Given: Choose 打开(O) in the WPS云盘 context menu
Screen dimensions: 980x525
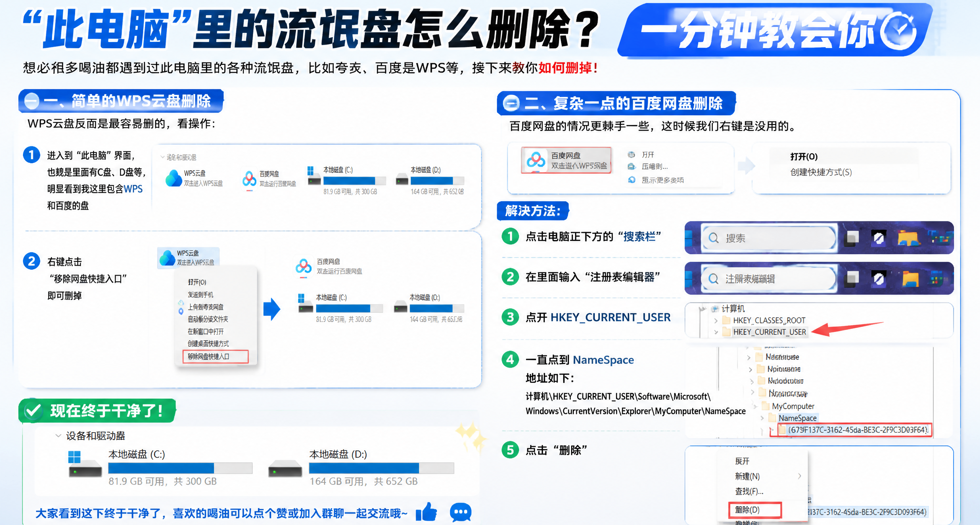Looking at the screenshot, I should tap(197, 282).
